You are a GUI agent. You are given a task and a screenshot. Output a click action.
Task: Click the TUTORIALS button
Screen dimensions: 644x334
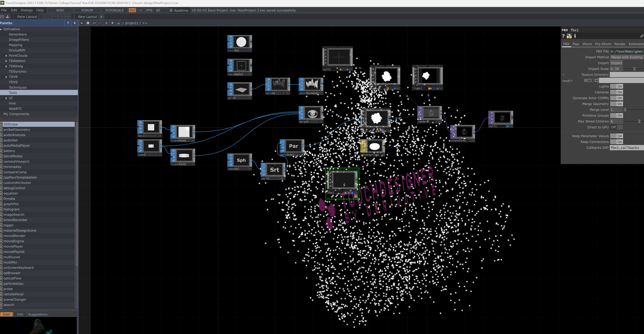point(114,10)
